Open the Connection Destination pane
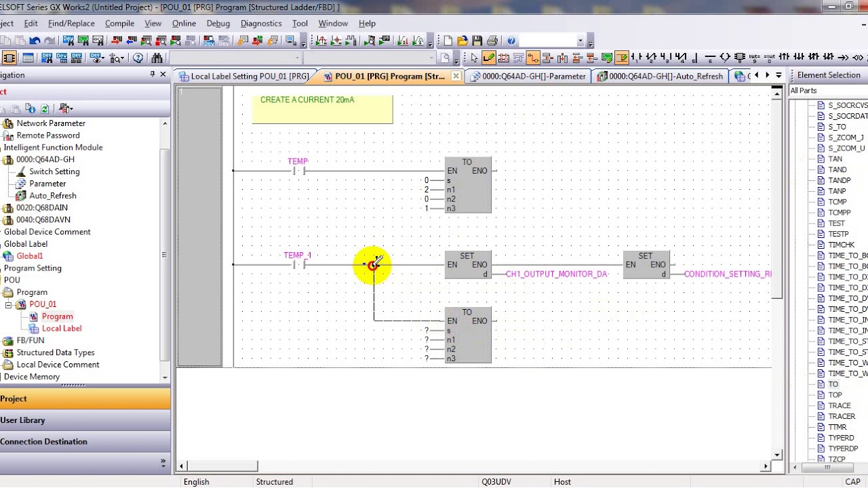868x488 pixels. 85,442
